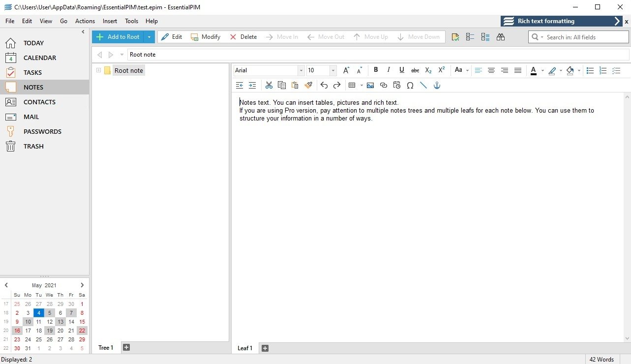Insert date and time into the note

(397, 85)
